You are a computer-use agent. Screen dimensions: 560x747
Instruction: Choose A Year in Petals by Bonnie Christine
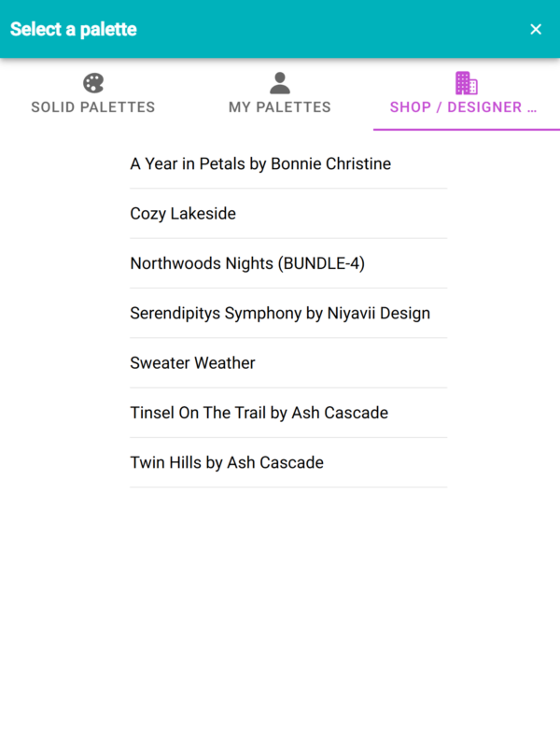pyautogui.click(x=260, y=164)
